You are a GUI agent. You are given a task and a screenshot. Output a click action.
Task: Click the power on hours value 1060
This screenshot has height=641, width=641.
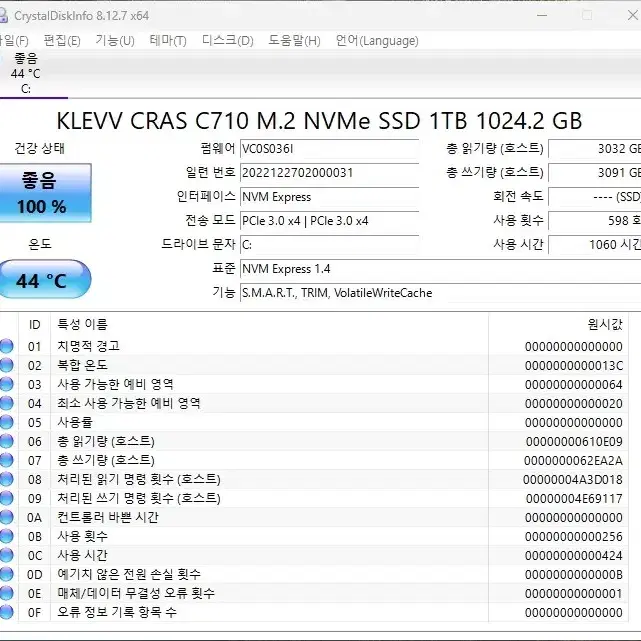595,245
